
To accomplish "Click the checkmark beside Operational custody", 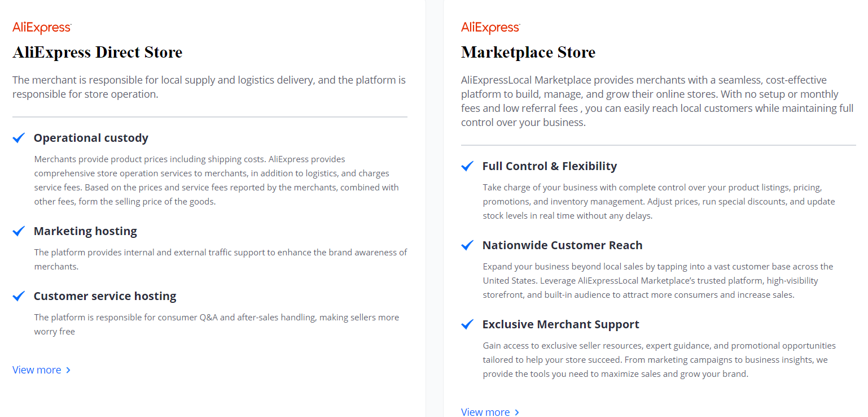I will 18,137.
